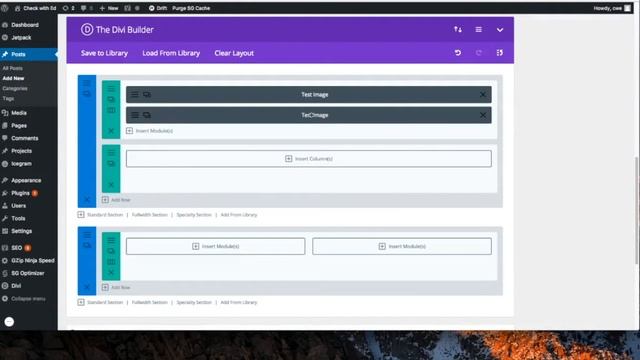The height and width of the screenshot is (360, 640).
Task: Click the page vertical scrollbar
Action: click(x=637, y=210)
